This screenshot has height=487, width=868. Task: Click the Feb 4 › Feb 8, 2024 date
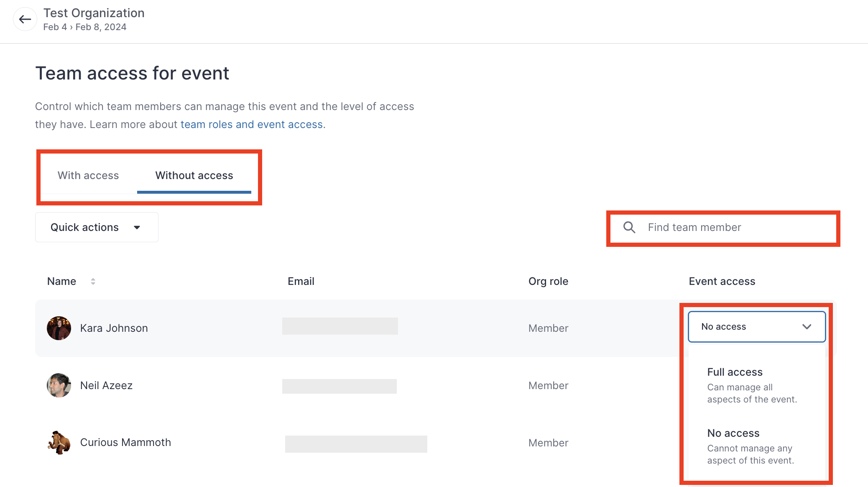click(85, 27)
